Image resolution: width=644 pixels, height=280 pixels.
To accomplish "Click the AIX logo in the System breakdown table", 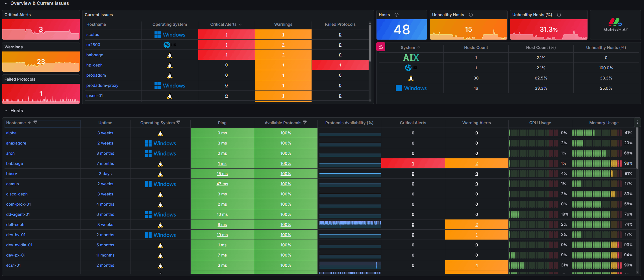I will 411,57.
